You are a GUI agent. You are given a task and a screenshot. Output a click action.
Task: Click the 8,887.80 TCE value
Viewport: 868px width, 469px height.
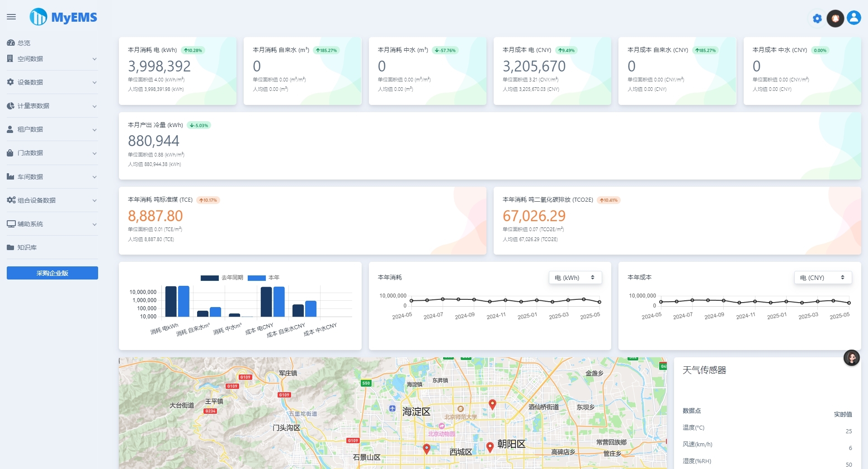pos(156,216)
